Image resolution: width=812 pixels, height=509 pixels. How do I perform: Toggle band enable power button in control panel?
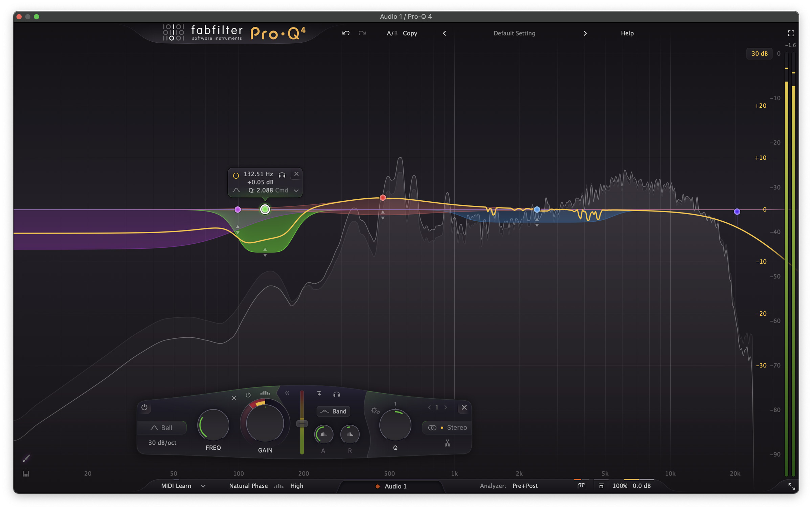pyautogui.click(x=144, y=407)
